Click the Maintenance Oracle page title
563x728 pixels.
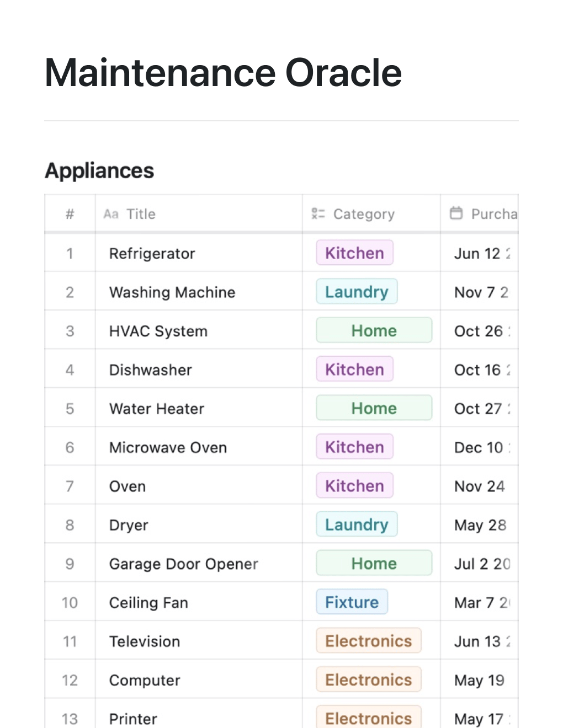(x=223, y=73)
